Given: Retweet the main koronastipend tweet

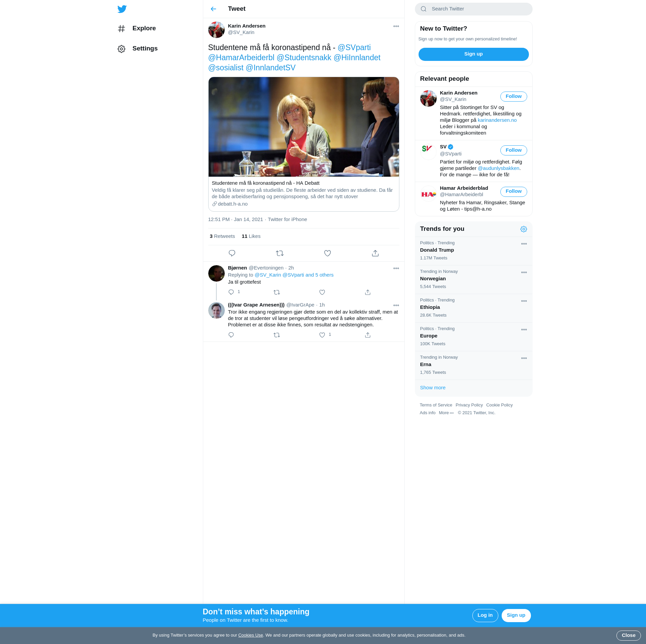Looking at the screenshot, I should coord(280,253).
